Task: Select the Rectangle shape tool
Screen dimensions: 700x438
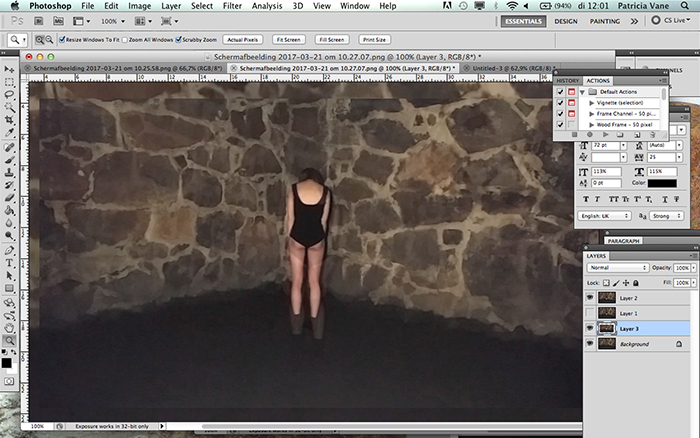Action: point(9,288)
